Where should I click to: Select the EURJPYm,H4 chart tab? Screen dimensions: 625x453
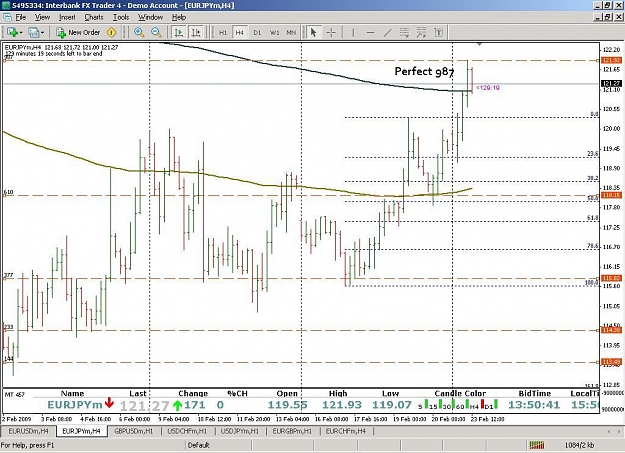[81, 431]
